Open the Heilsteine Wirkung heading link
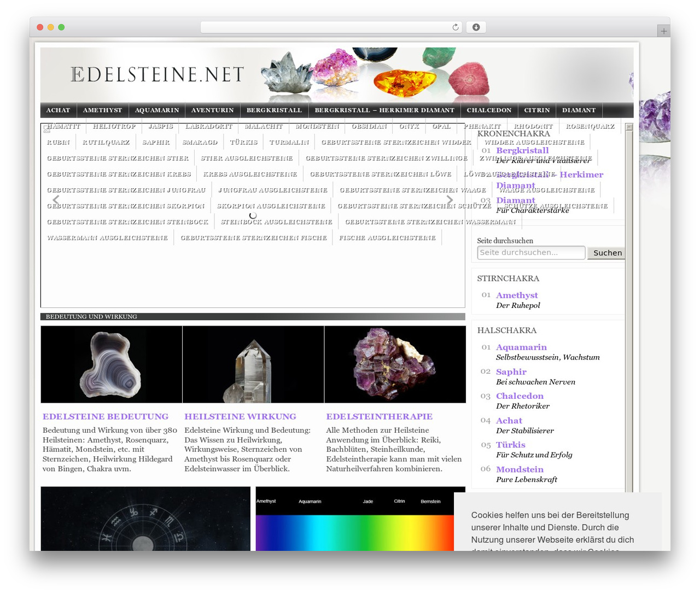Screen dimensions: 700x593 tap(240, 417)
